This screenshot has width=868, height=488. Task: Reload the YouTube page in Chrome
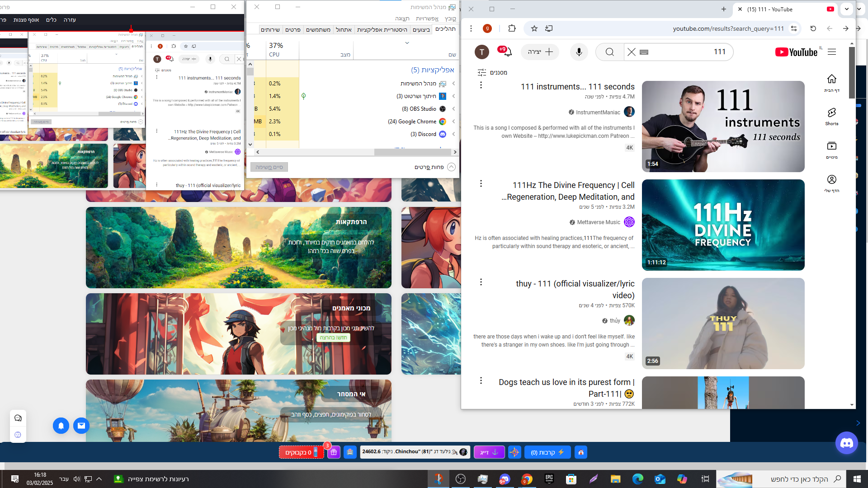(813, 28)
